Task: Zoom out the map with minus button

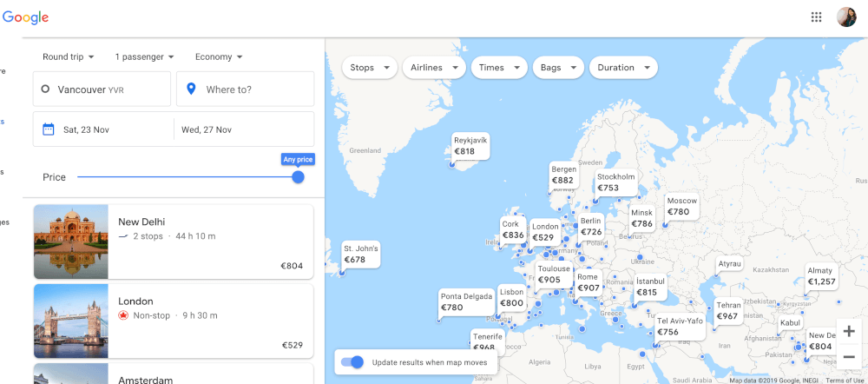Action: click(849, 356)
